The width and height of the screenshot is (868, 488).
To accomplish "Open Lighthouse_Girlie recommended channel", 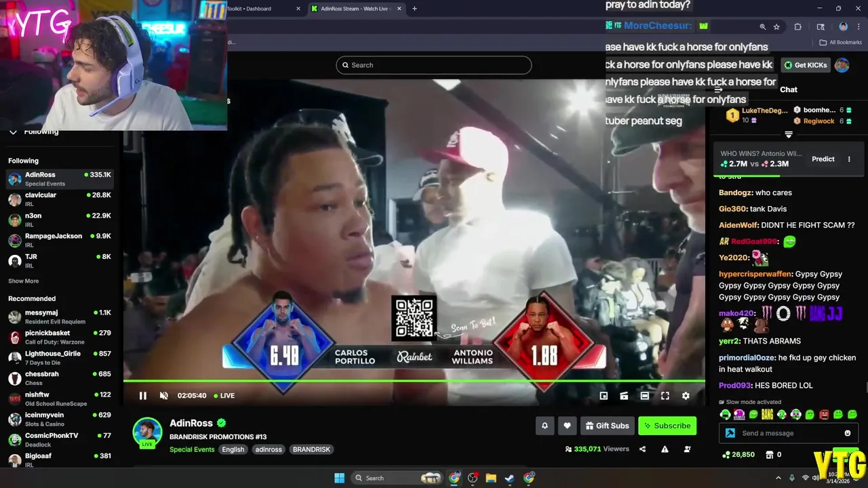I will pos(60,358).
